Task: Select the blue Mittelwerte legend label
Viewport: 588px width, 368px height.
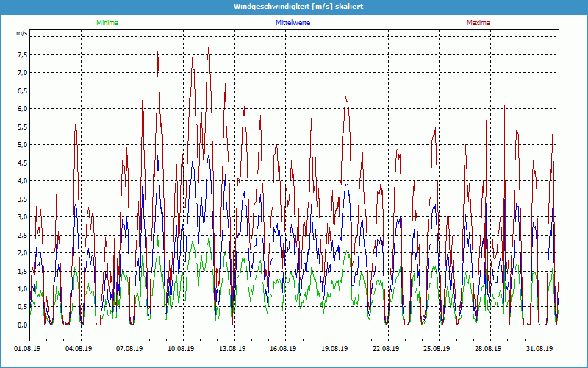Action: pyautogui.click(x=293, y=23)
